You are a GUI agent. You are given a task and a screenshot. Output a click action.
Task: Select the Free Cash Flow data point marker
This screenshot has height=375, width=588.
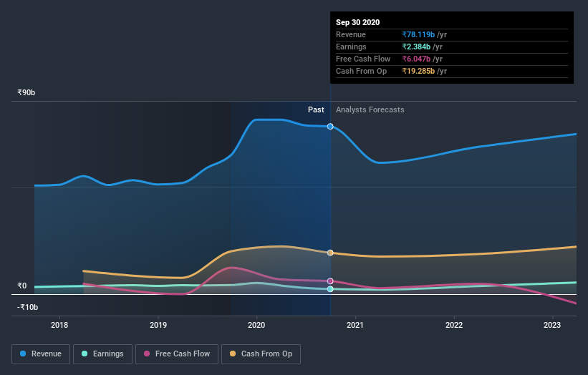click(330, 281)
